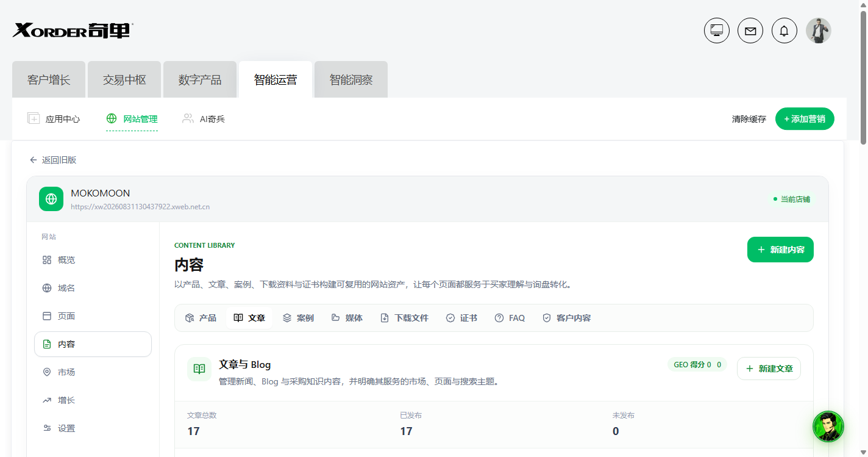Image resolution: width=868 pixels, height=457 pixels.
Task: Open AI奇兵 in the sub navigation
Action: (x=204, y=119)
